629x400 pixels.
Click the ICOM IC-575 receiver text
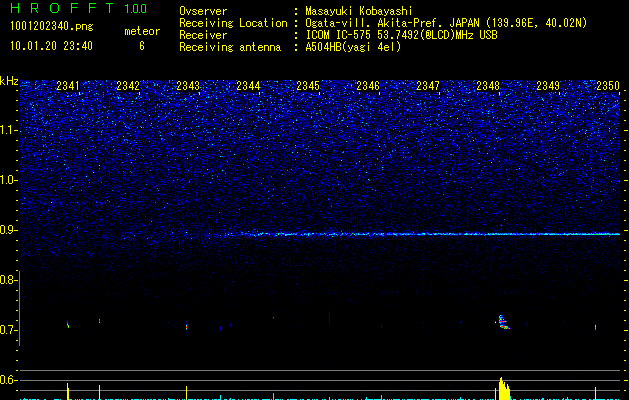[x=401, y=35]
